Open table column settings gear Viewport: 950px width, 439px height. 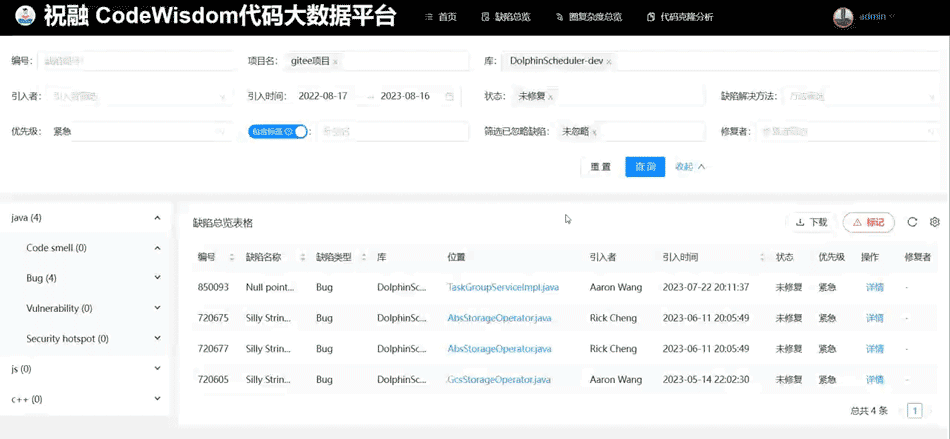pyautogui.click(x=934, y=222)
